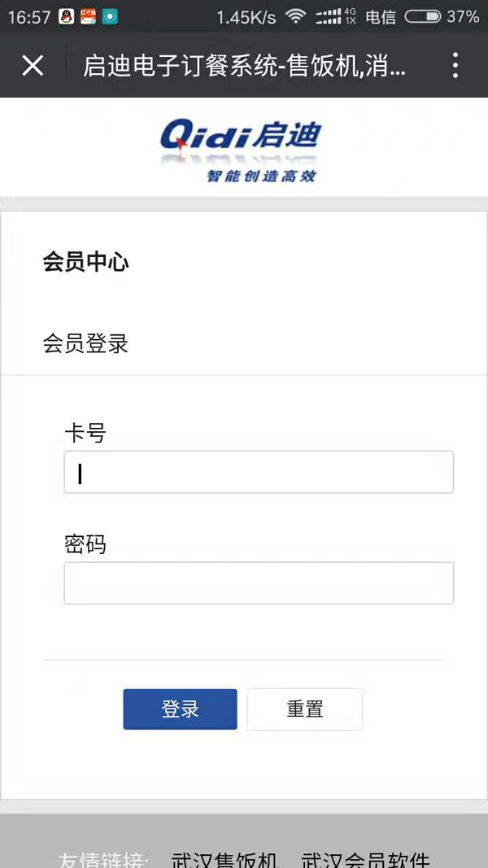Select the 会员中心 heading

(x=86, y=262)
